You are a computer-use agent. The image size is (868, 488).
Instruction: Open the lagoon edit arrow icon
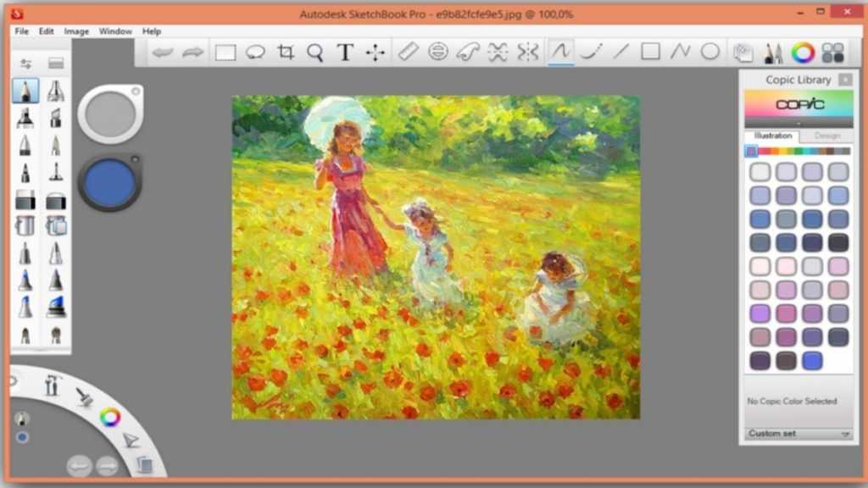[x=131, y=440]
